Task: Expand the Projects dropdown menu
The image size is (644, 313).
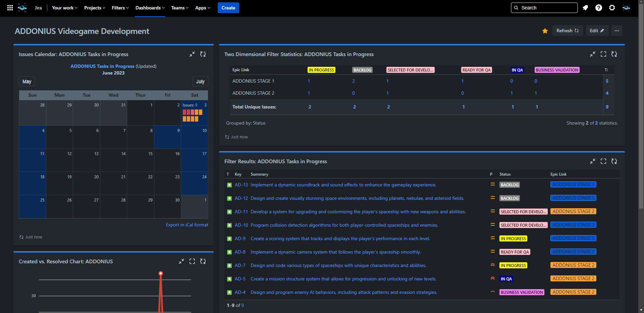Action: (95, 8)
